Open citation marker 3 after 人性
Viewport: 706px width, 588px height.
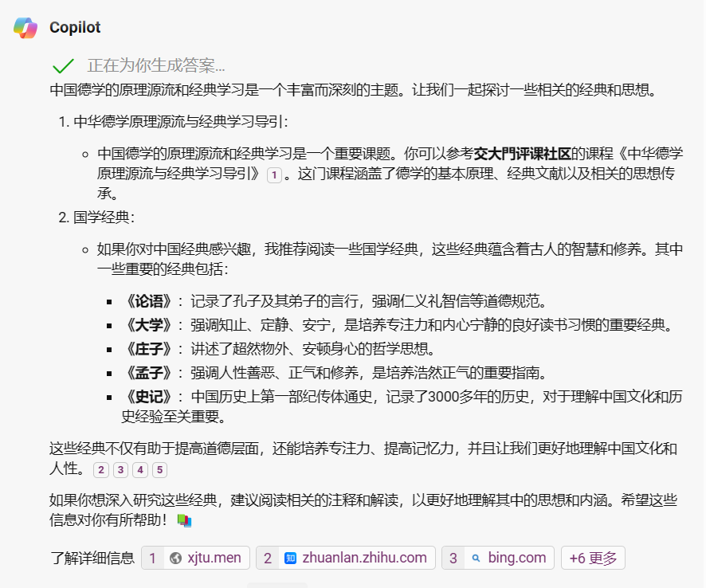pyautogui.click(x=120, y=469)
